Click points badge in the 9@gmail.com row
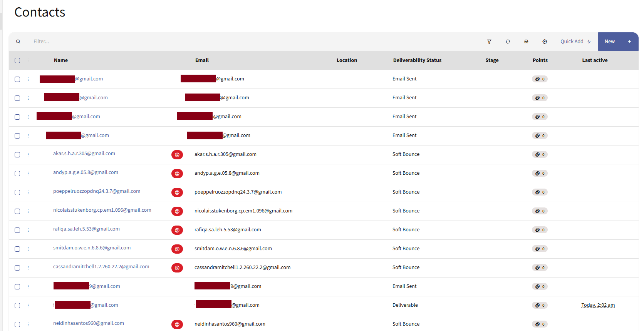Image resolution: width=644 pixels, height=331 pixels. pyautogui.click(x=540, y=286)
